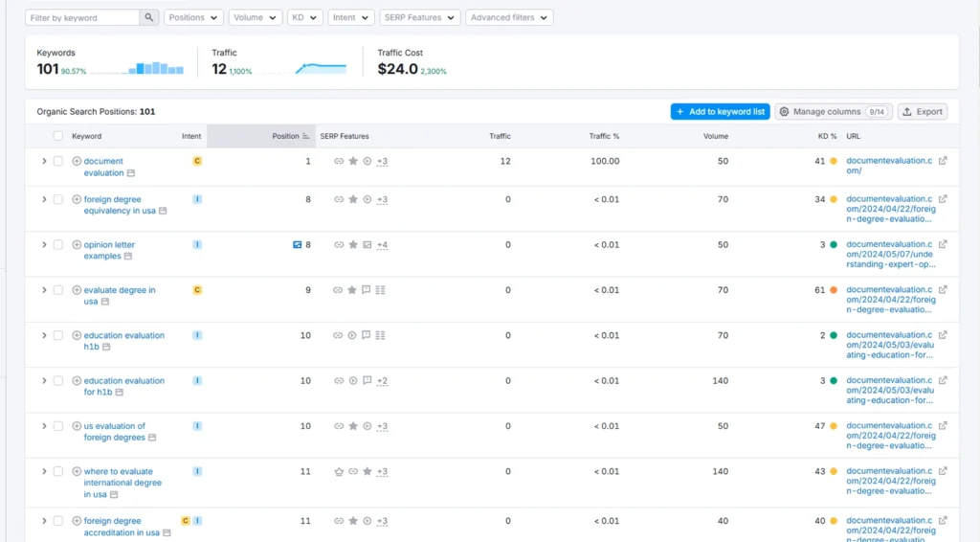The image size is (980, 542).
Task: Click the search magnifier icon in keyword filter
Action: (148, 17)
